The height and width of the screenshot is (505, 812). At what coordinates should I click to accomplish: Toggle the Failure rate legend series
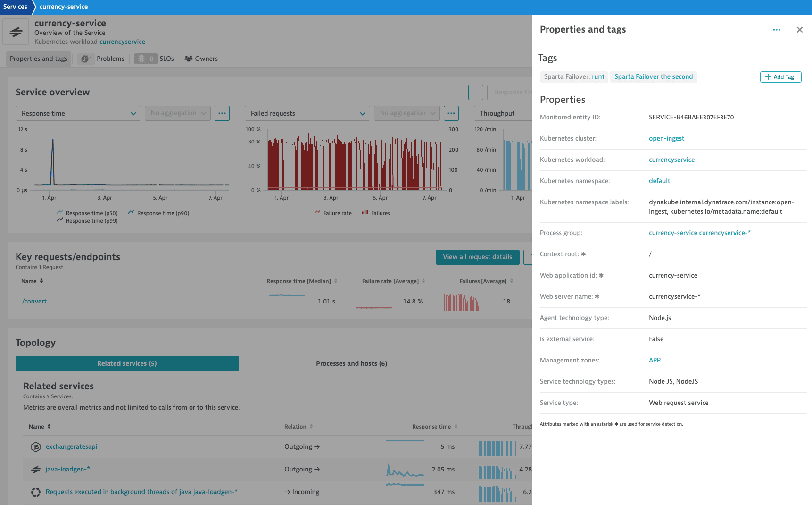coord(333,213)
